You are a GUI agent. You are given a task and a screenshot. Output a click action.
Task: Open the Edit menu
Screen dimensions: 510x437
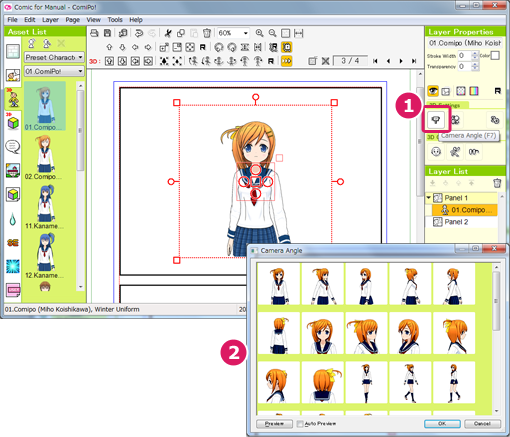point(30,20)
